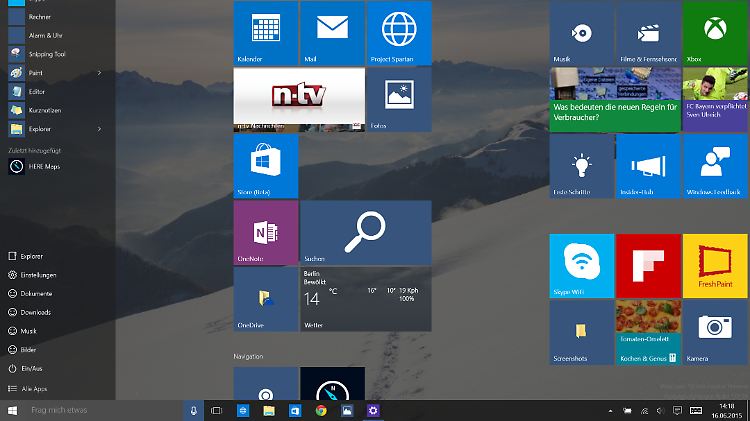
Task: Expand the Explorer jump list arrow
Action: click(99, 129)
